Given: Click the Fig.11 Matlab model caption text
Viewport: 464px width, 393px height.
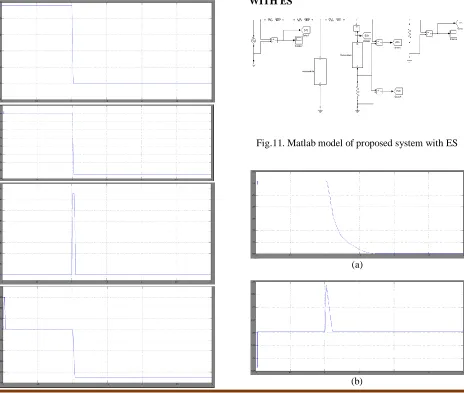Looking at the screenshot, I should coord(357,143).
